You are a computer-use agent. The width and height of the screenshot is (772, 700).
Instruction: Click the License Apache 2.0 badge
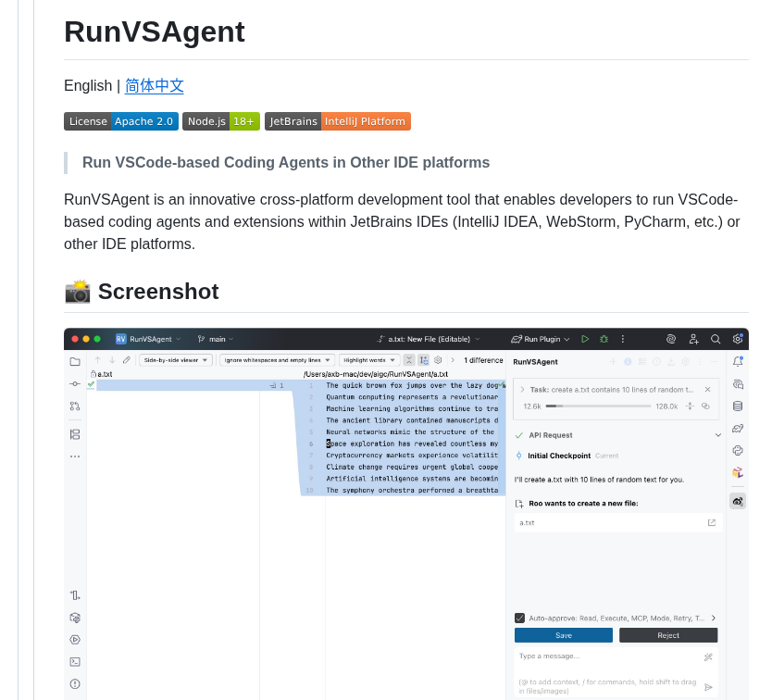pyautogui.click(x=121, y=121)
